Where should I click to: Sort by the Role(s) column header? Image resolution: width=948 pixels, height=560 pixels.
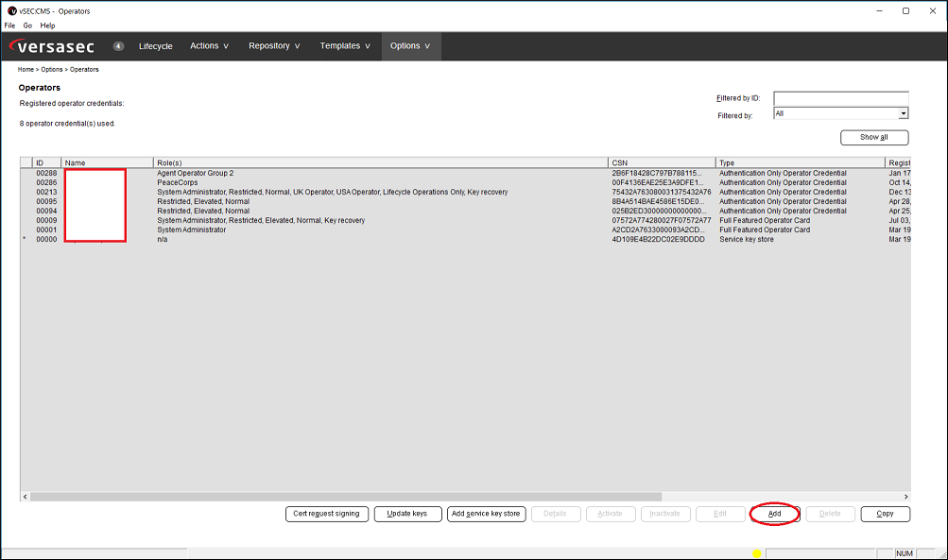[x=380, y=162]
